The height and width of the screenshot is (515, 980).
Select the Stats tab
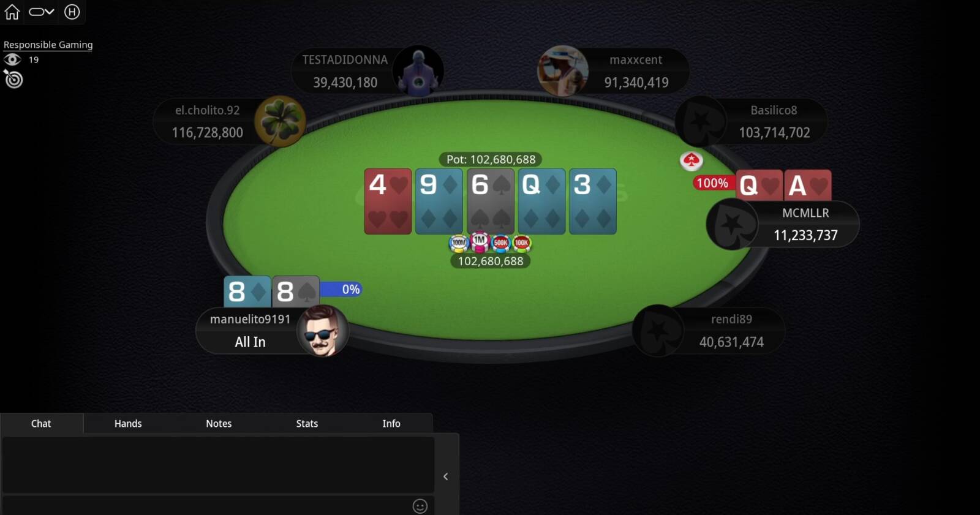pyautogui.click(x=307, y=423)
